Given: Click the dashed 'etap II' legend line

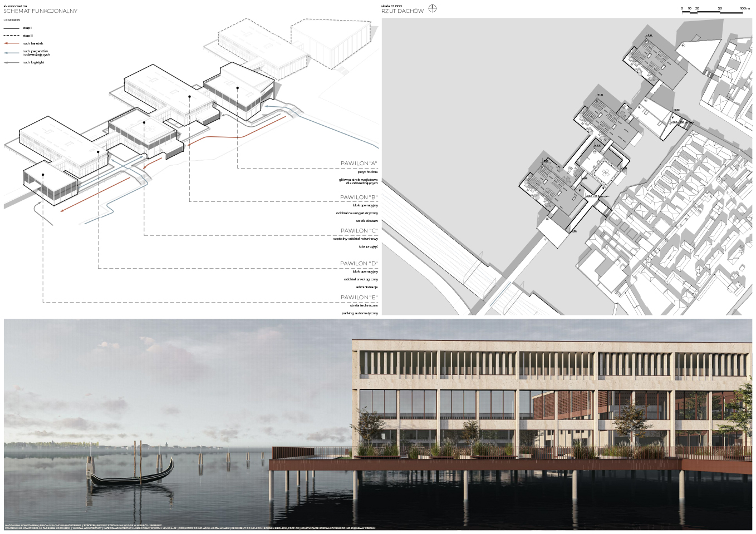Looking at the screenshot, I should (12, 36).
